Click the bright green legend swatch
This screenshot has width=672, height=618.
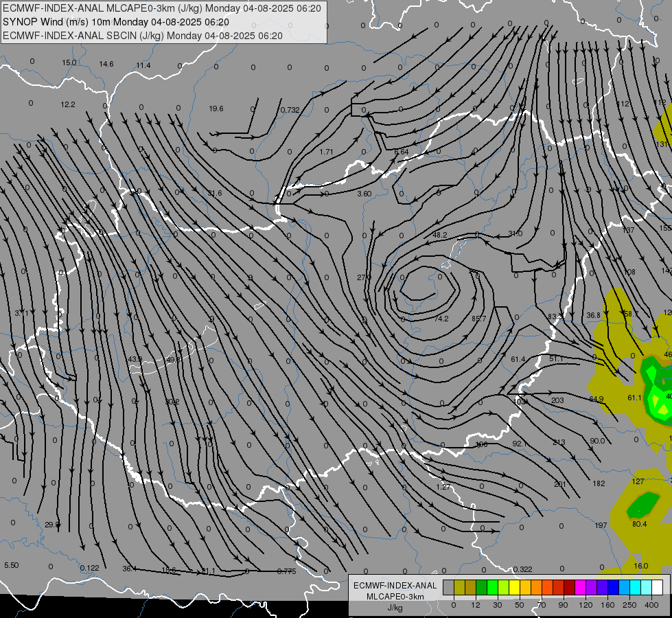pos(492,587)
